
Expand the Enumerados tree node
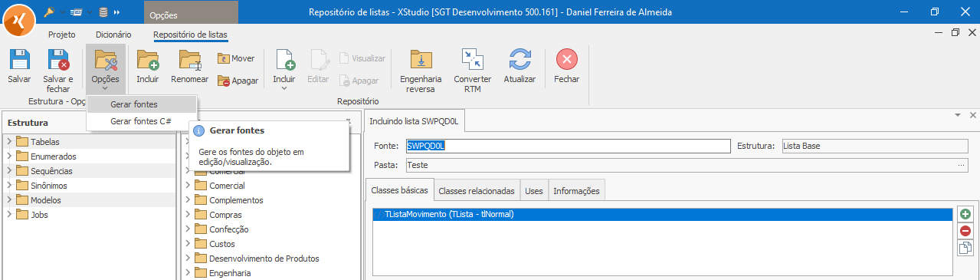point(9,156)
